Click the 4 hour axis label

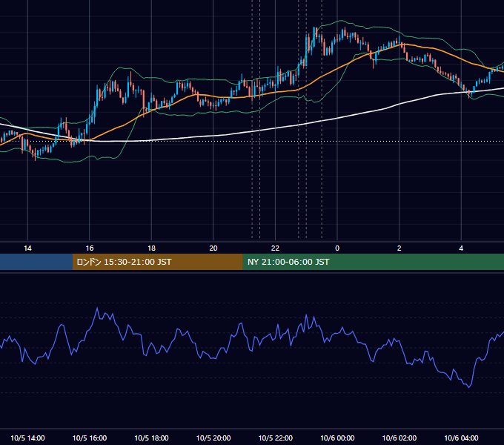(x=461, y=248)
